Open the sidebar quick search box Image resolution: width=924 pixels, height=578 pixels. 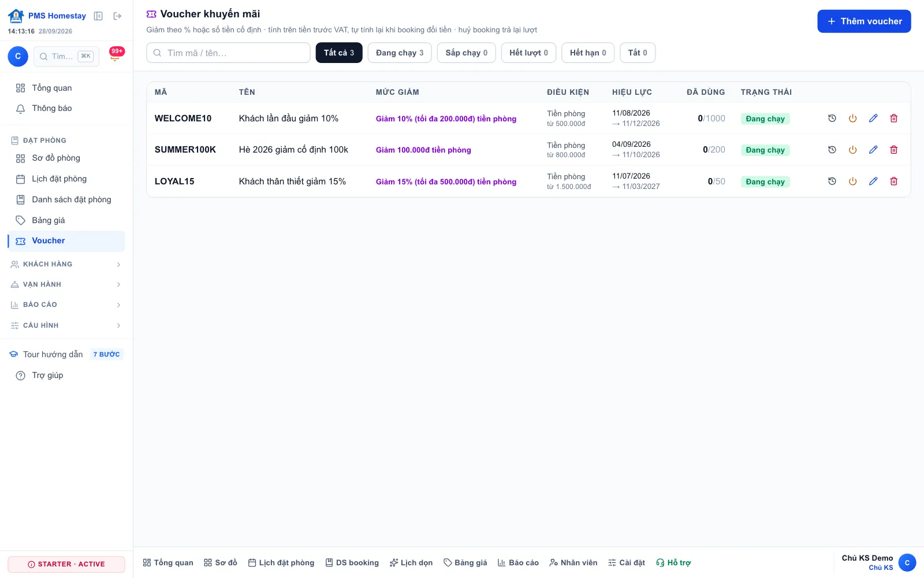(x=66, y=56)
